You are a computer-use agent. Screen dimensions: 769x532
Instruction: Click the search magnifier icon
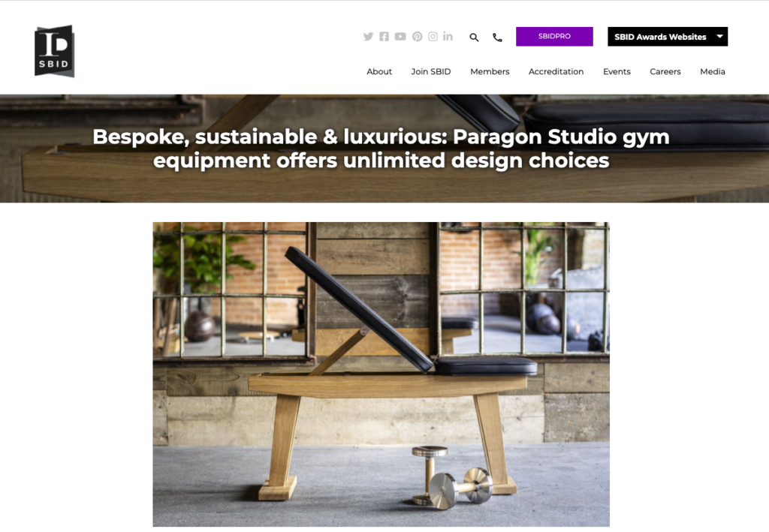click(x=474, y=38)
